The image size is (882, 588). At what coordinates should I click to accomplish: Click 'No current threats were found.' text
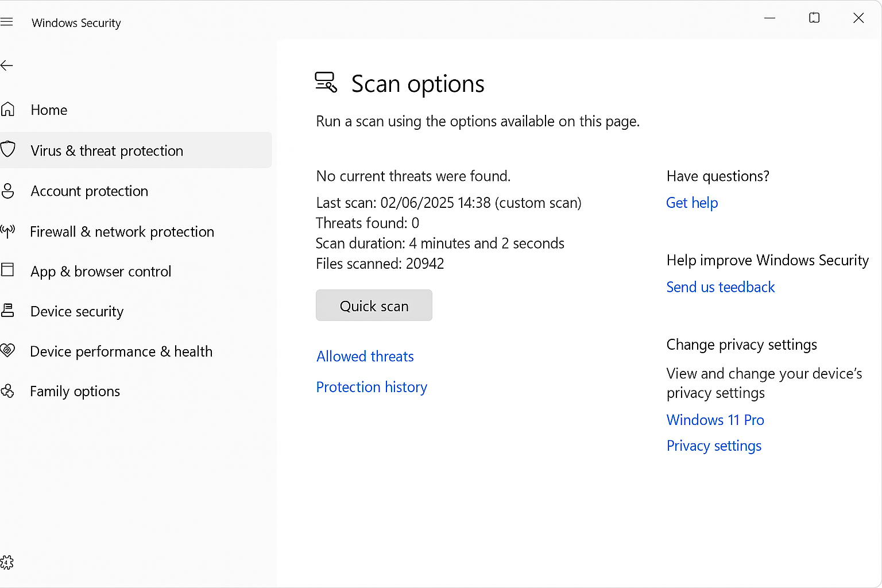[x=413, y=176]
